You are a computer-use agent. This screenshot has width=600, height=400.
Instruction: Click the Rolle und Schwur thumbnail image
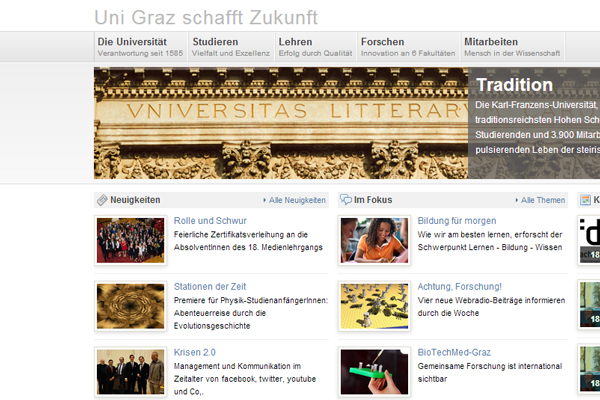tap(130, 240)
